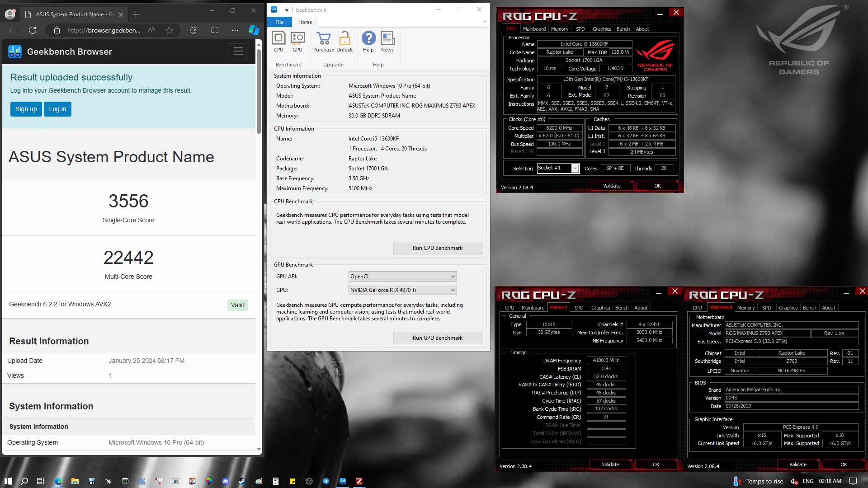Click OK in the Mainboard CPU-Z window
The height and width of the screenshot is (488, 868).
(844, 465)
